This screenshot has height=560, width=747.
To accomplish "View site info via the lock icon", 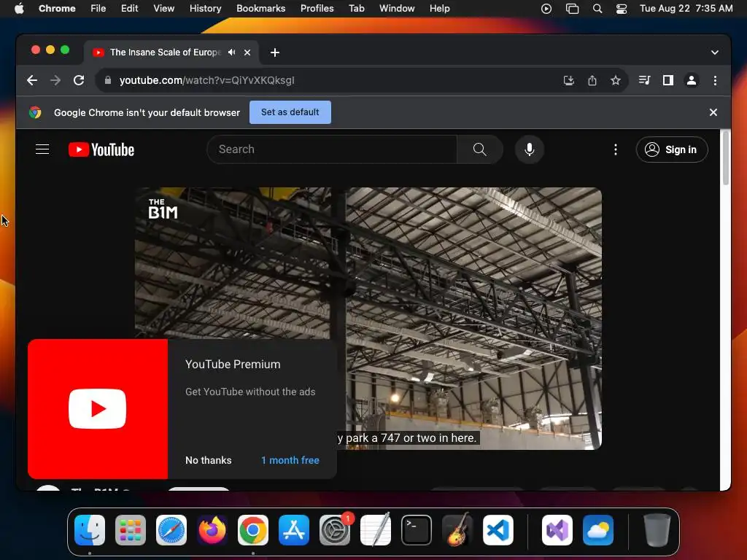I will point(108,80).
